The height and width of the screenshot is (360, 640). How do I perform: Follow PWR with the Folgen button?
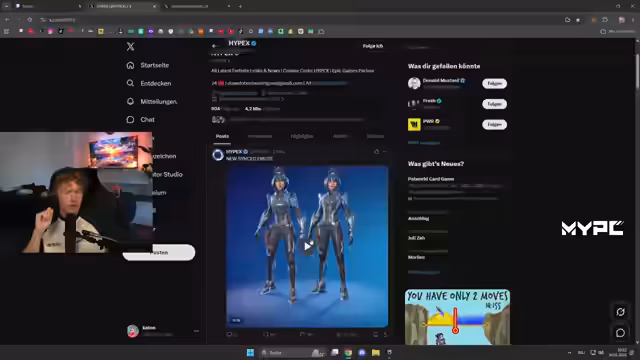[x=494, y=124]
